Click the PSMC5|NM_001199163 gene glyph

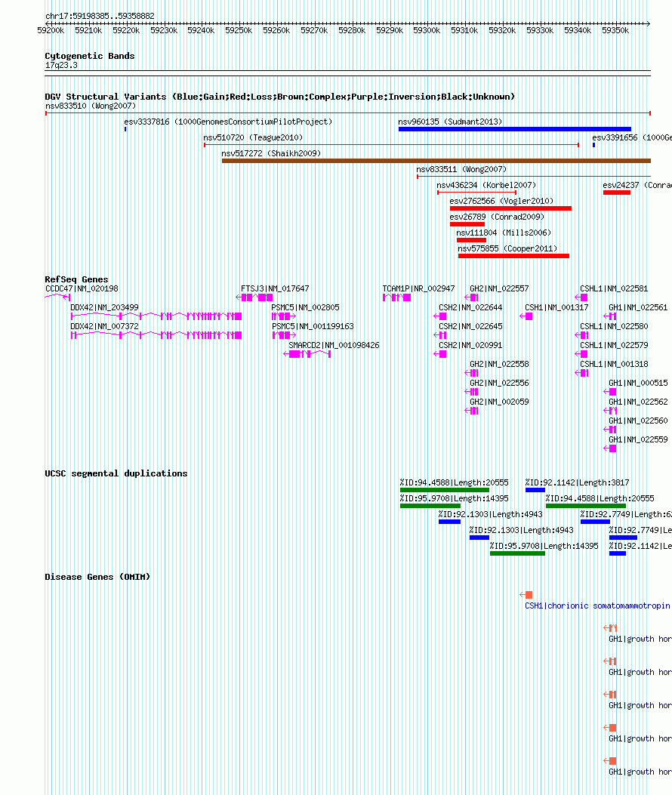click(284, 335)
